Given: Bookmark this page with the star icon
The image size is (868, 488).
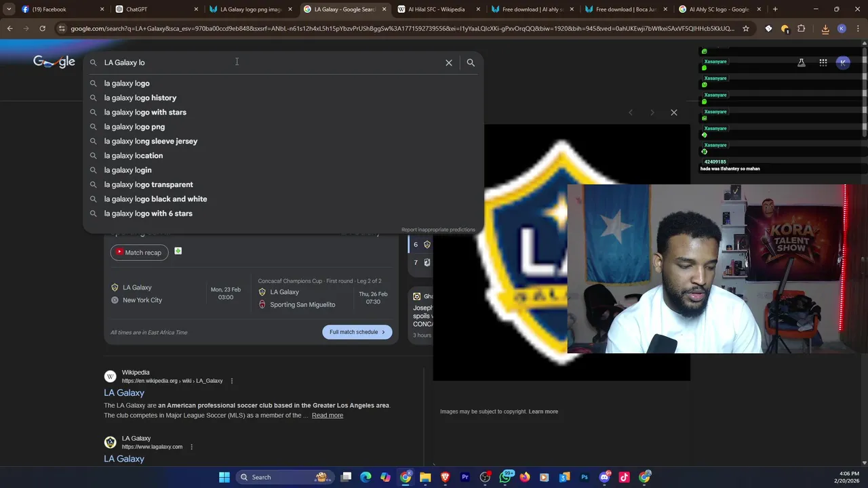Looking at the screenshot, I should click(746, 28).
